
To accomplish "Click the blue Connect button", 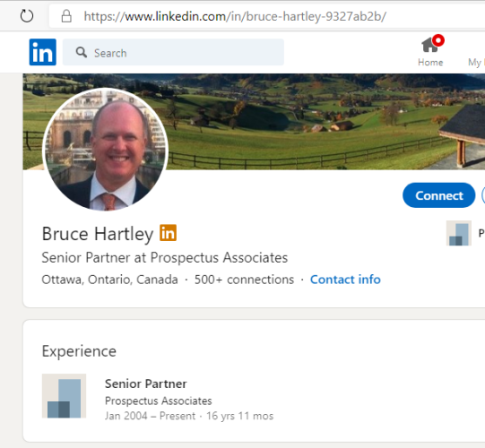I will pyautogui.click(x=439, y=195).
